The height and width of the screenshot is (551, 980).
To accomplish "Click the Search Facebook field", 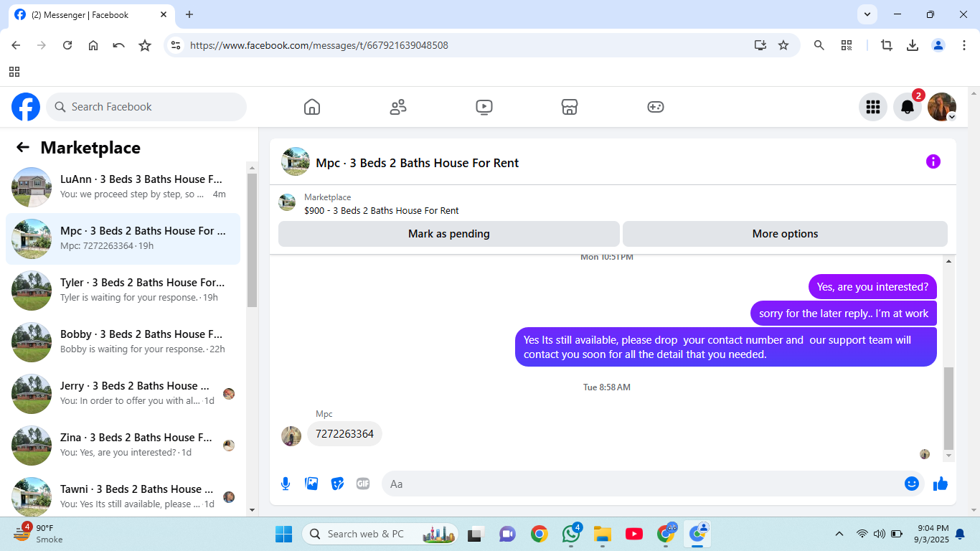I will 146,107.
